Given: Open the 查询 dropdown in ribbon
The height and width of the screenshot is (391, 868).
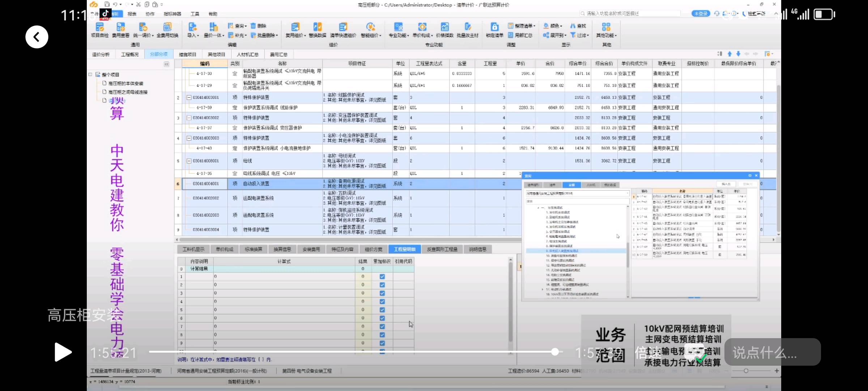Looking at the screenshot, I should 237,26.
